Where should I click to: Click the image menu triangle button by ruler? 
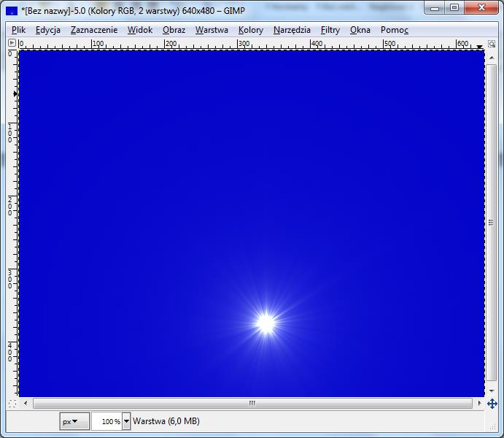12,43
